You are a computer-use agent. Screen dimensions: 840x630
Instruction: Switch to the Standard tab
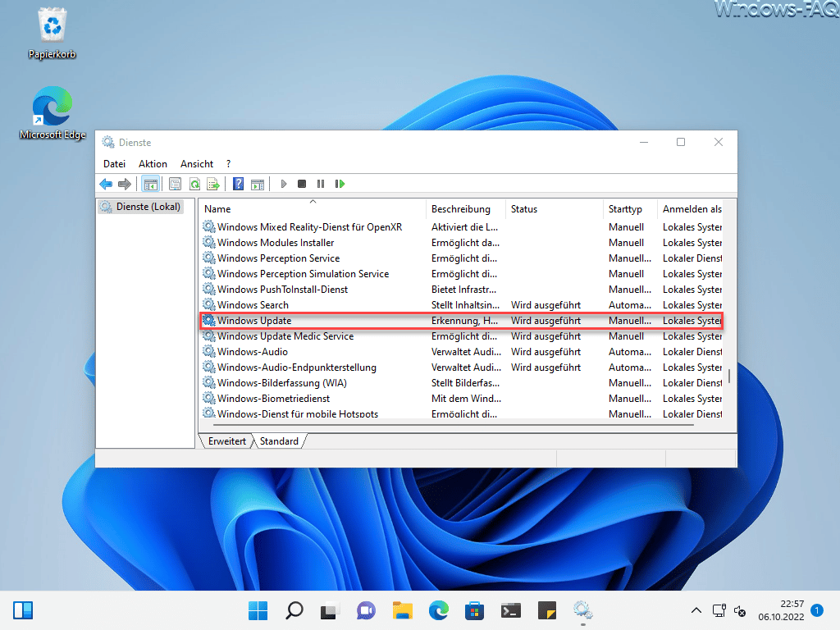[x=279, y=441]
